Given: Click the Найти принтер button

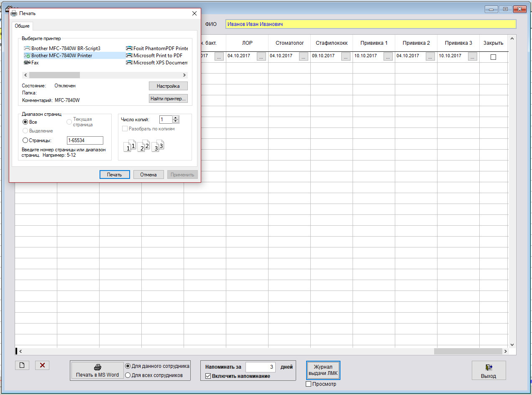Looking at the screenshot, I should click(168, 99).
